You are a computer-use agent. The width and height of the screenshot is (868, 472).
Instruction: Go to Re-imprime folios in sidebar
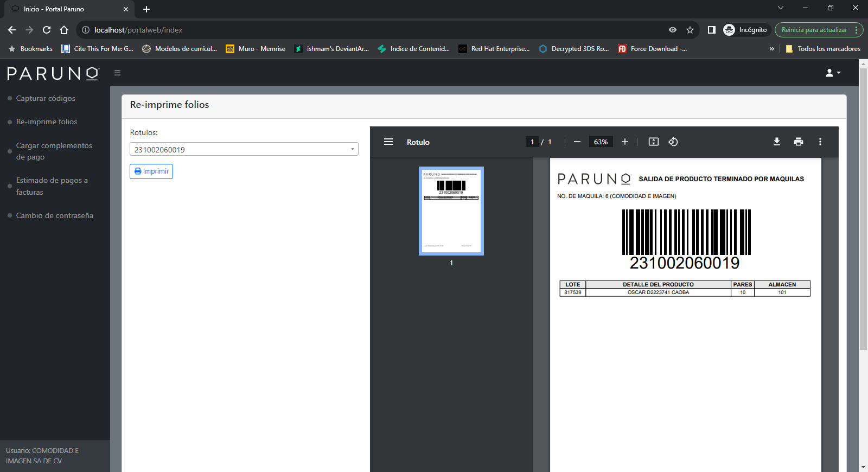(47, 122)
